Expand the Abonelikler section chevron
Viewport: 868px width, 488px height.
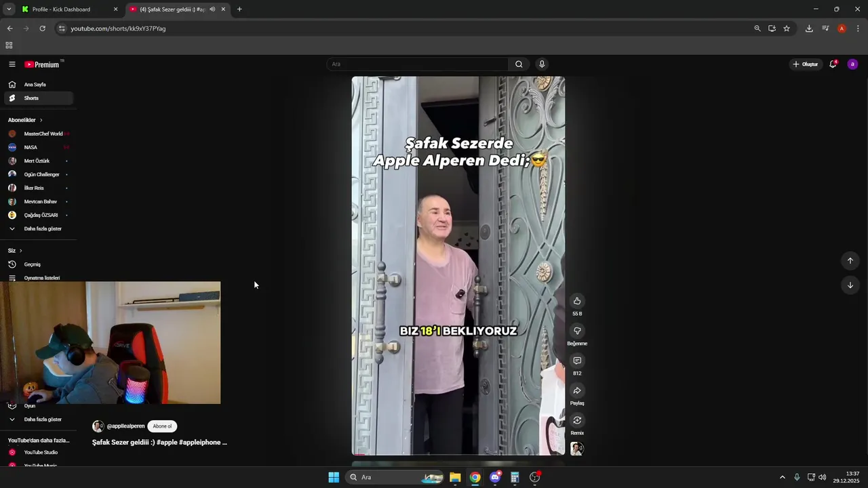tap(41, 120)
